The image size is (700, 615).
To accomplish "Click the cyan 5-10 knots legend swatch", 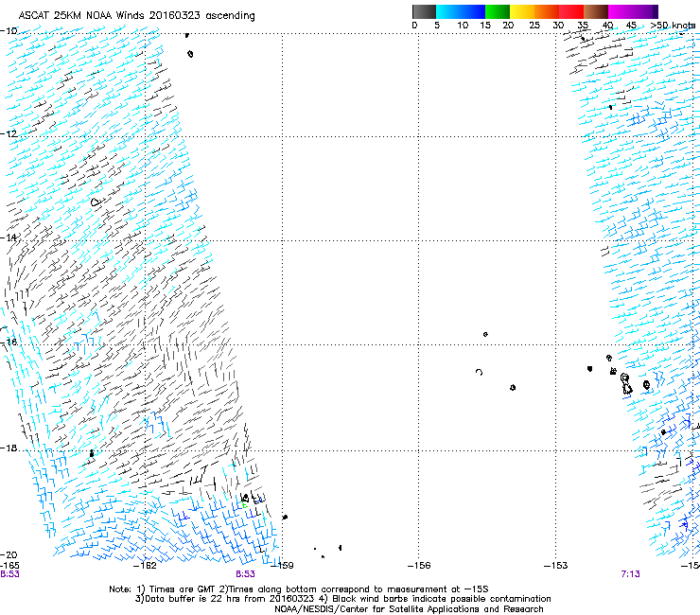I will coord(448,11).
